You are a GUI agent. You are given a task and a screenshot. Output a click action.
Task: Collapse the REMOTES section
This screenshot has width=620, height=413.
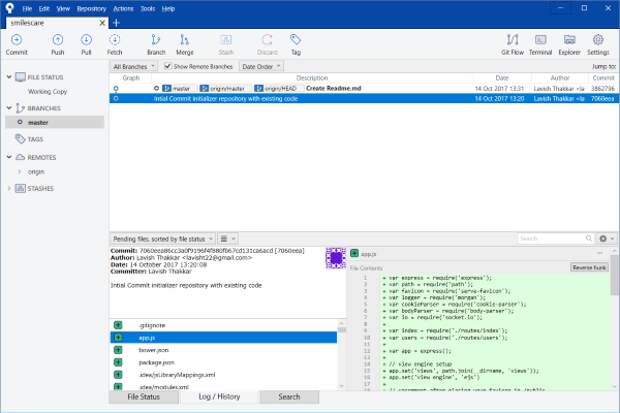click(x=9, y=157)
